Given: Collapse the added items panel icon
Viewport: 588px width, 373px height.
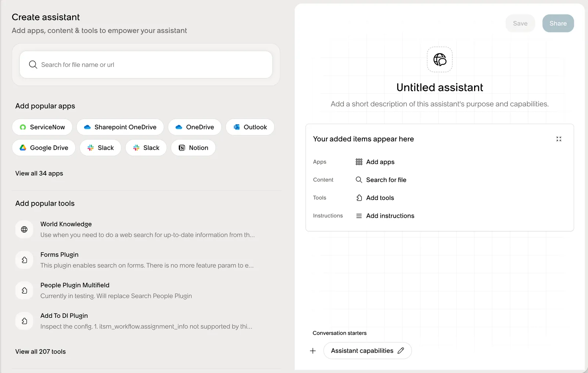Looking at the screenshot, I should (559, 139).
